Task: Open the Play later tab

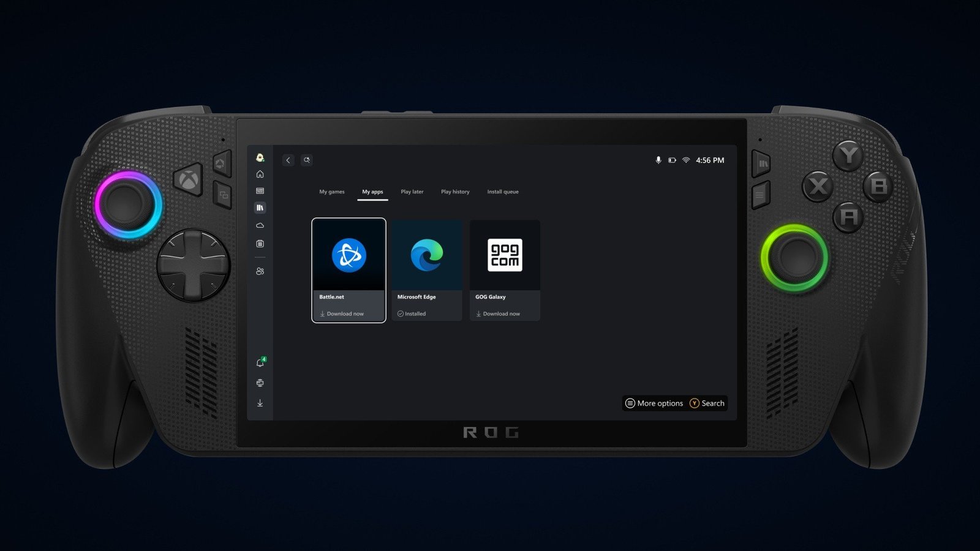Action: 412,192
